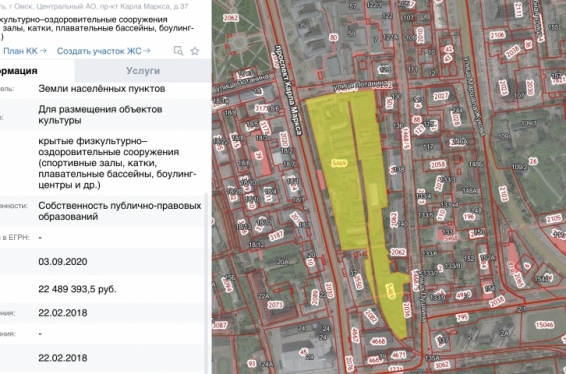Select the text Собственность публично-правовых образований

(120, 211)
